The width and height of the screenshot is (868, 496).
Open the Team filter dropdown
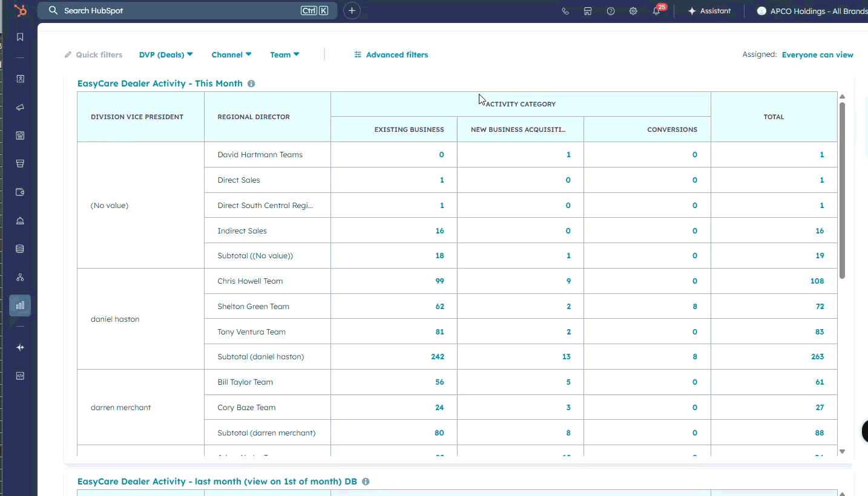point(284,54)
